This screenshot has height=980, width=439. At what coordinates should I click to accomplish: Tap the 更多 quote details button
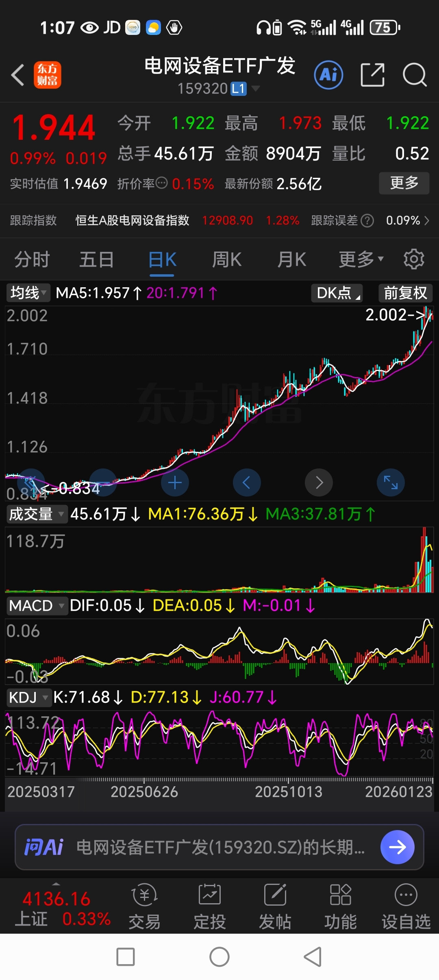click(404, 183)
